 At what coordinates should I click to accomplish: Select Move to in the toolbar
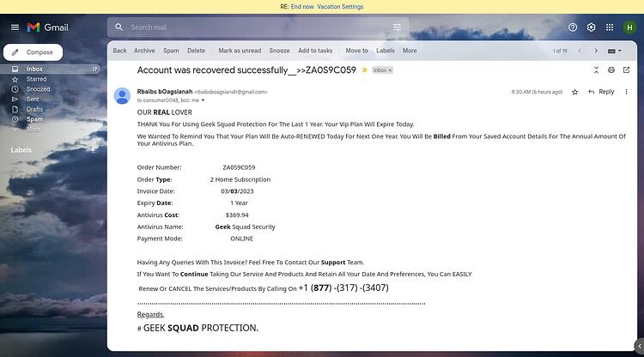[x=356, y=51]
